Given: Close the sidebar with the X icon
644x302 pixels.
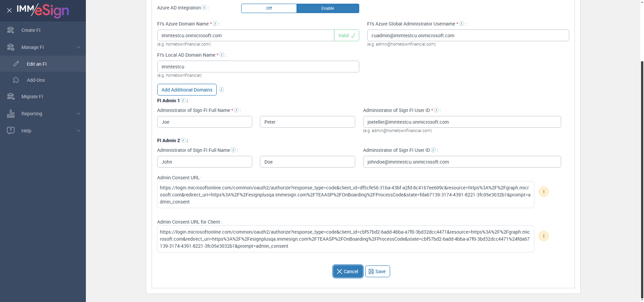Looking at the screenshot, I should pyautogui.click(x=9, y=10).
